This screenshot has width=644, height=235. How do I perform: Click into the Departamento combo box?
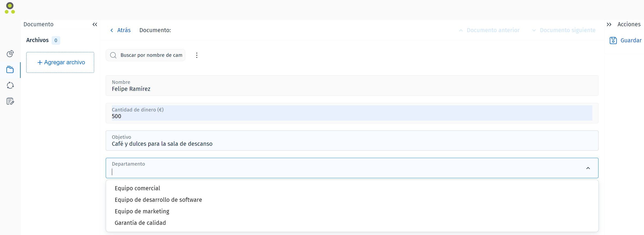point(352,168)
